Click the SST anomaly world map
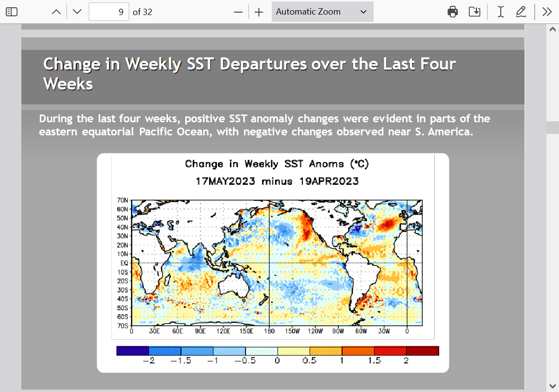The height and width of the screenshot is (392, 559). 277,263
